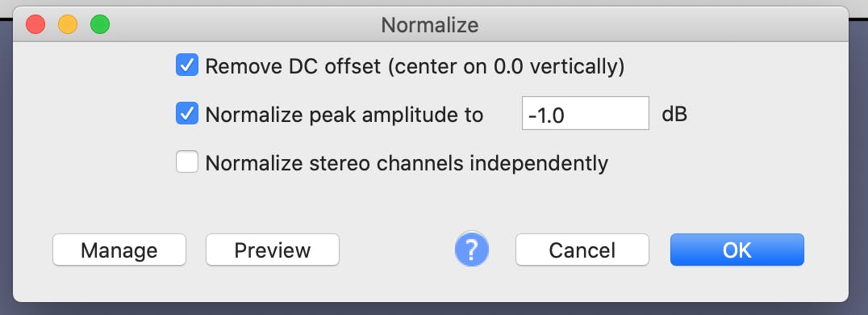
Task: Cancel the Normalize dialog
Action: tap(582, 250)
